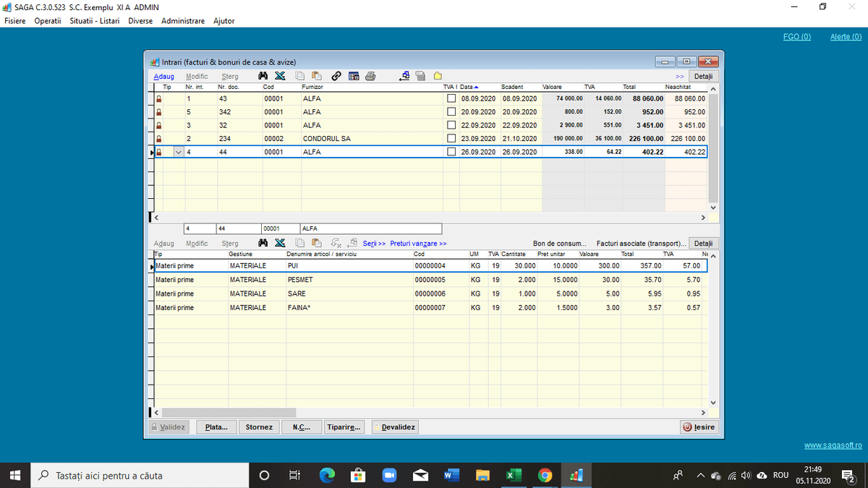Viewport: 868px width, 488px height.
Task: Expand the Serii >> options
Action: 374,244
